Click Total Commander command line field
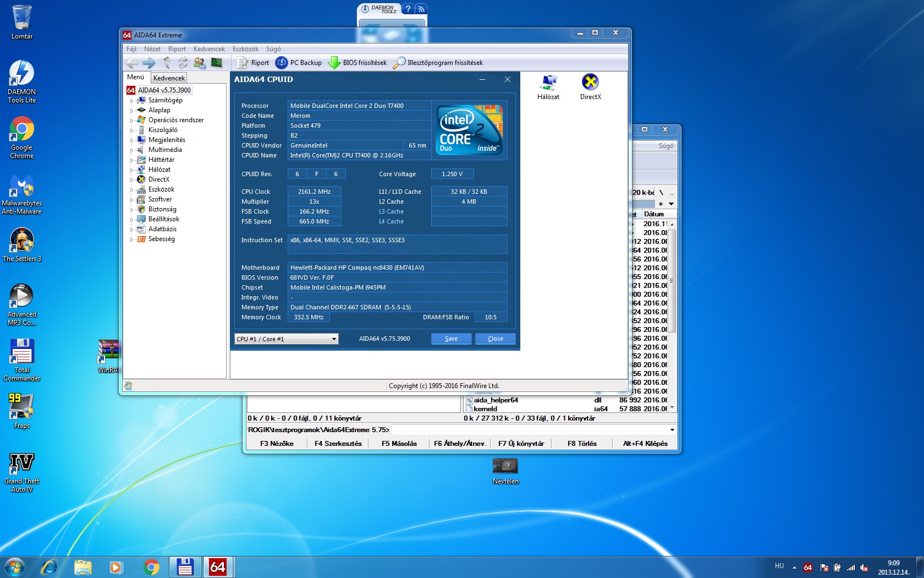The height and width of the screenshot is (578, 924). [x=533, y=430]
